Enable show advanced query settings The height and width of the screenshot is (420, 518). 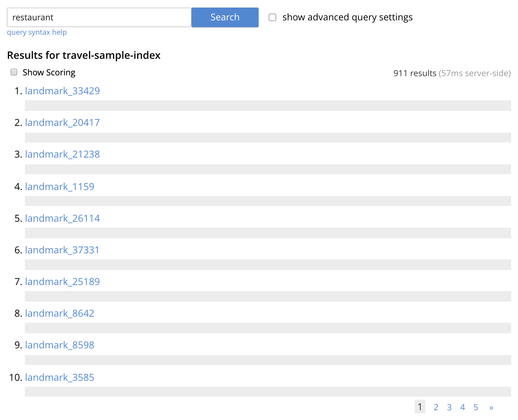click(x=272, y=17)
